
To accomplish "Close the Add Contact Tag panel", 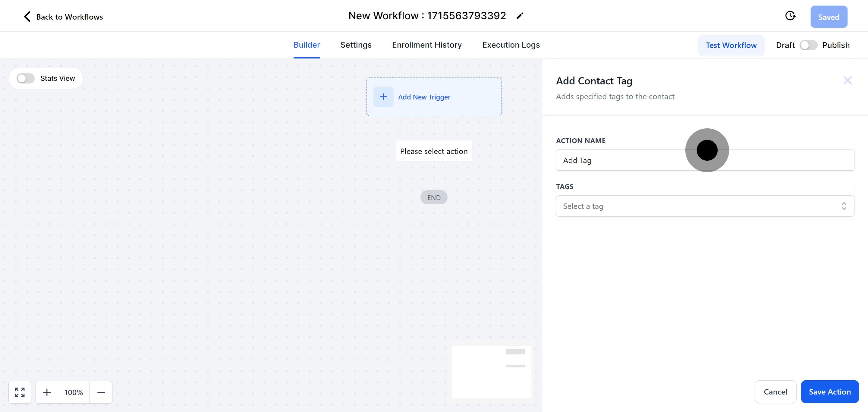I will [847, 80].
